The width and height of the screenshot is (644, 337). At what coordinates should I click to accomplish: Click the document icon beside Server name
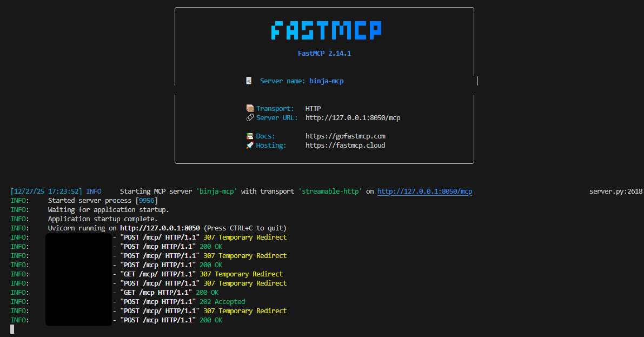(249, 81)
